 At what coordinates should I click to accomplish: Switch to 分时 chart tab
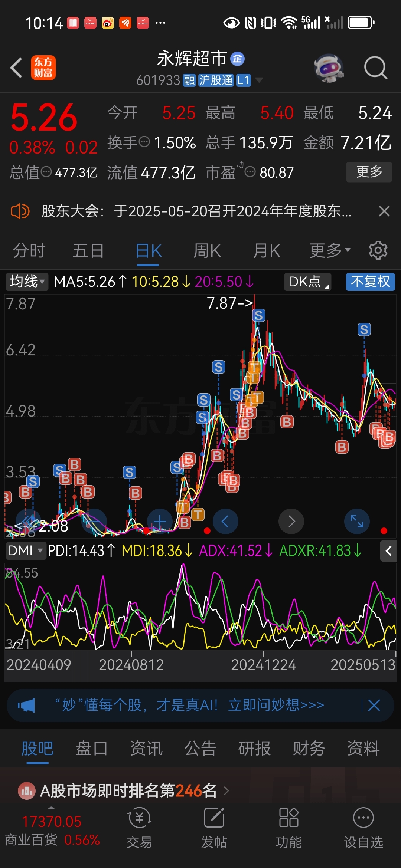(29, 250)
